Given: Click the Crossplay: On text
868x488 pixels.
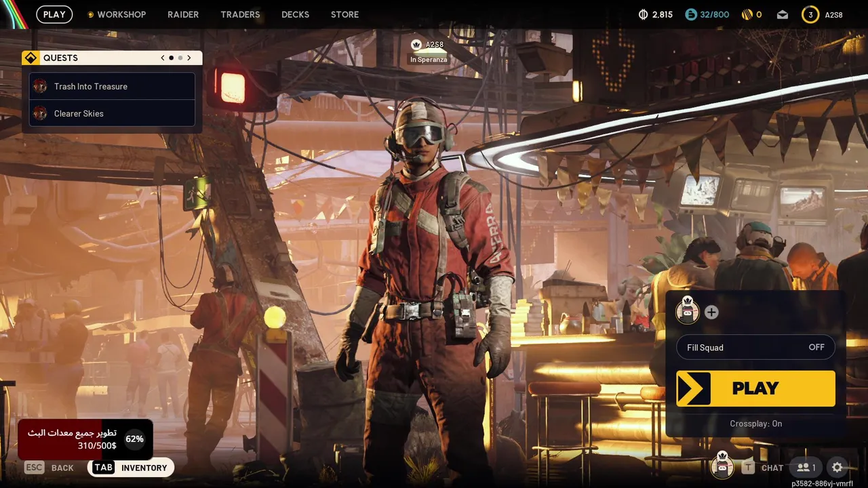Looking at the screenshot, I should click(755, 424).
